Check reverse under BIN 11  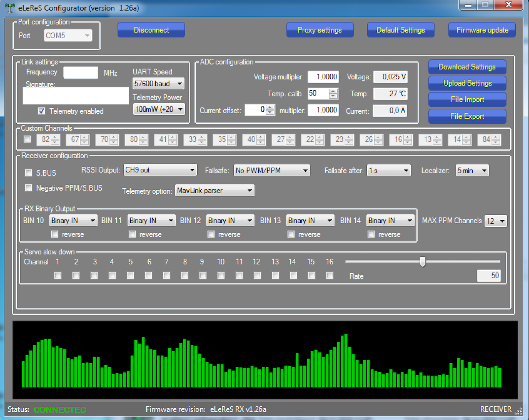pos(132,234)
